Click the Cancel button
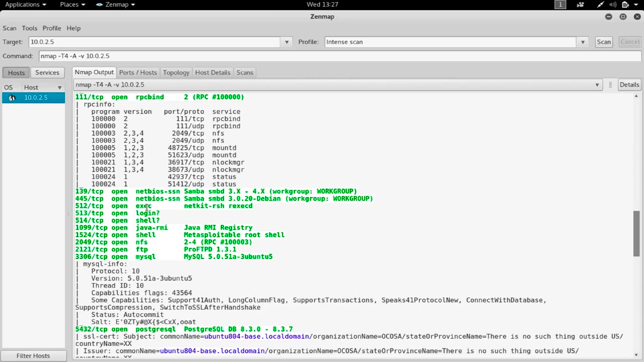The image size is (644, 362). (629, 42)
